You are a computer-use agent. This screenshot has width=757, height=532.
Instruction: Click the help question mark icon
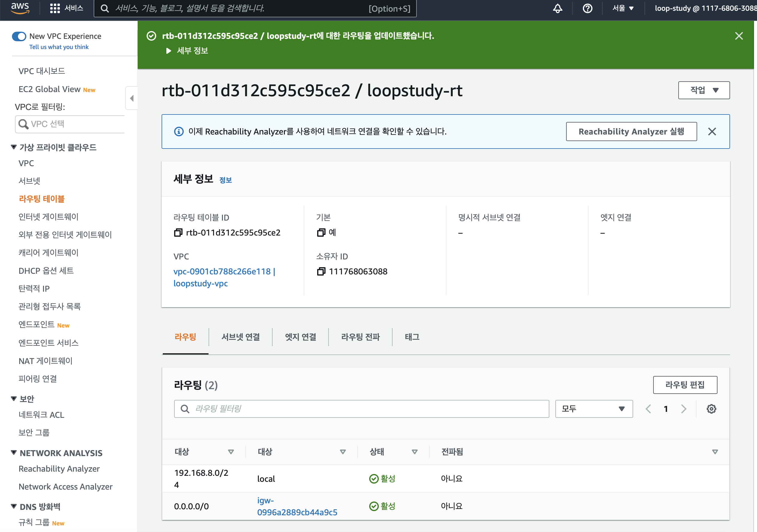click(x=587, y=8)
